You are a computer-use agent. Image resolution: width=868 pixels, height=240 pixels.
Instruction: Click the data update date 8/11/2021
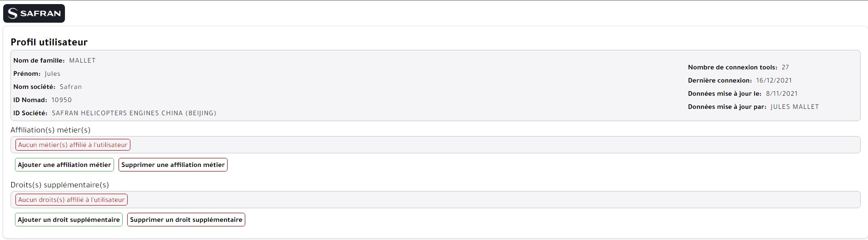point(782,93)
